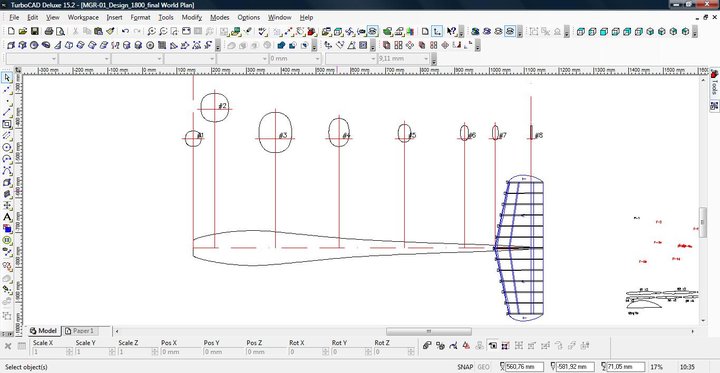Toggle the highlighted render mode icon near toolbar center
The image size is (720, 373).
[373, 31]
